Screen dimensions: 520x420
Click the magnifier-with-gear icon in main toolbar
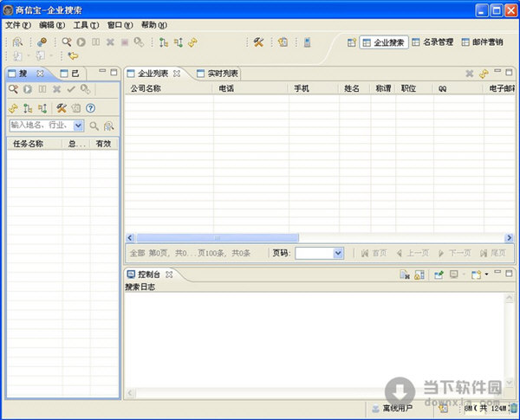[x=139, y=42]
